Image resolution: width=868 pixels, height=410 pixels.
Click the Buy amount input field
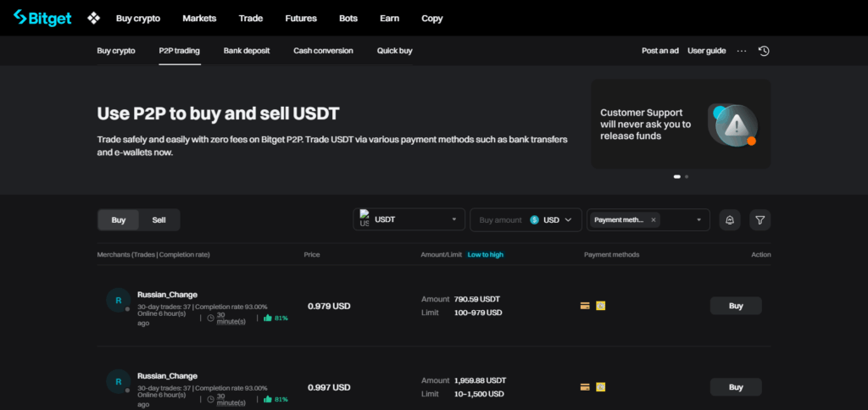tap(500, 219)
